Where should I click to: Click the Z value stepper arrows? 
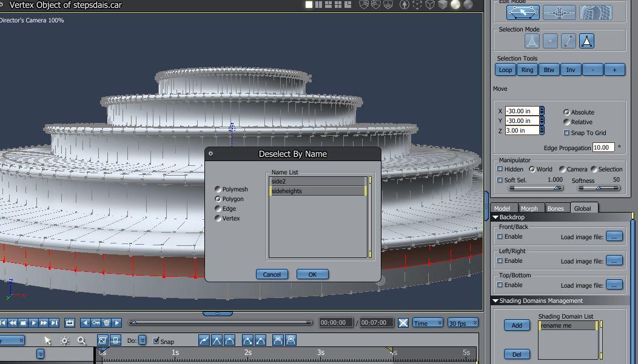tap(542, 130)
